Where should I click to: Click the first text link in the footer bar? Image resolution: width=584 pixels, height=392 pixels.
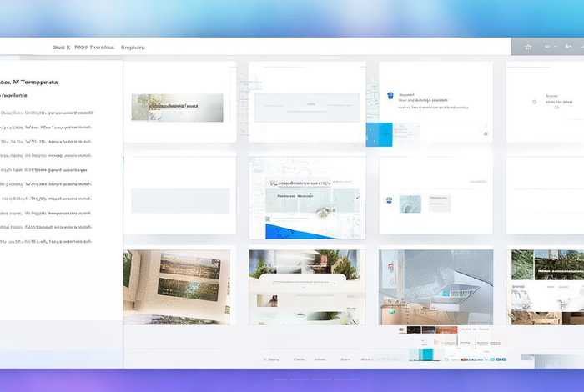pyautogui.click(x=271, y=359)
